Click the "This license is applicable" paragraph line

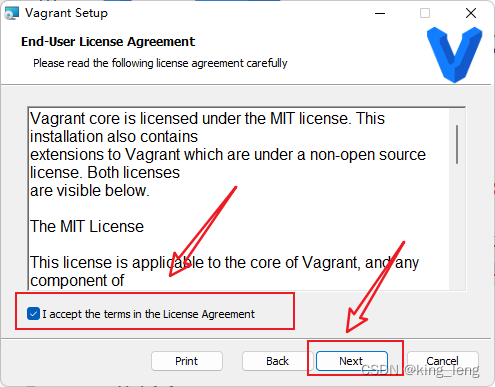pyautogui.click(x=224, y=262)
